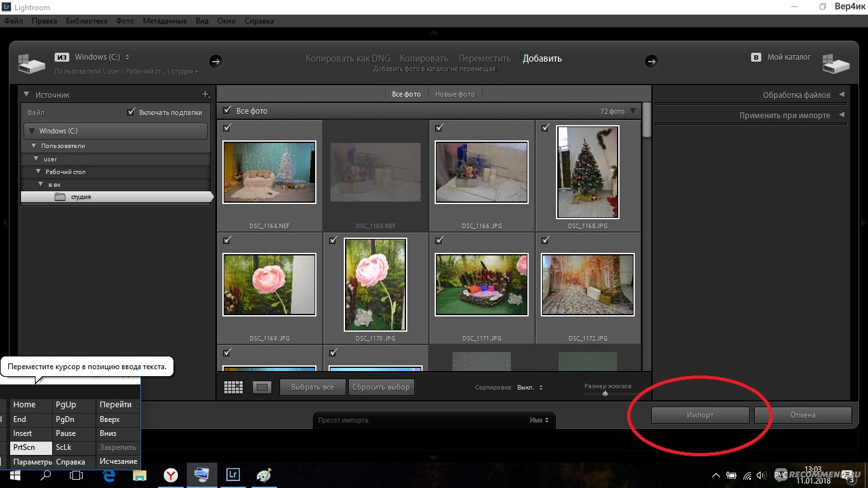Viewport: 868px width, 488px height.
Task: Uncheck photo DSC_1171.JPG
Action: [439, 240]
